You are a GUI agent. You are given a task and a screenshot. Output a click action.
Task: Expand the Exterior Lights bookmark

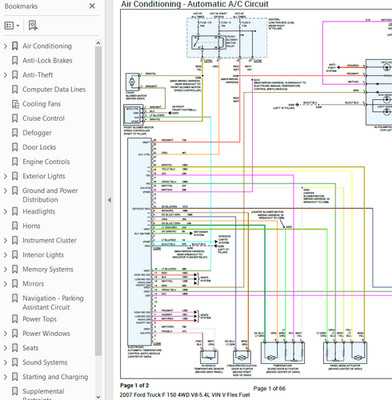[x=5, y=176]
